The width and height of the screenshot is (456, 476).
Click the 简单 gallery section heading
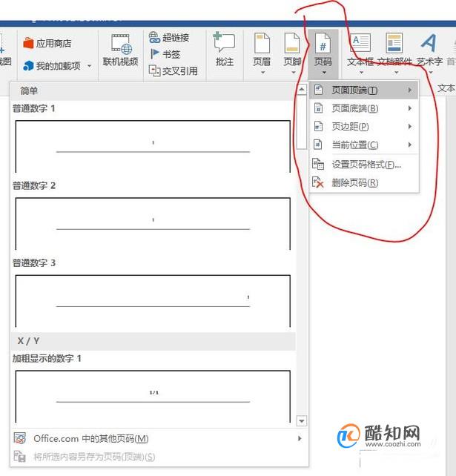29,90
